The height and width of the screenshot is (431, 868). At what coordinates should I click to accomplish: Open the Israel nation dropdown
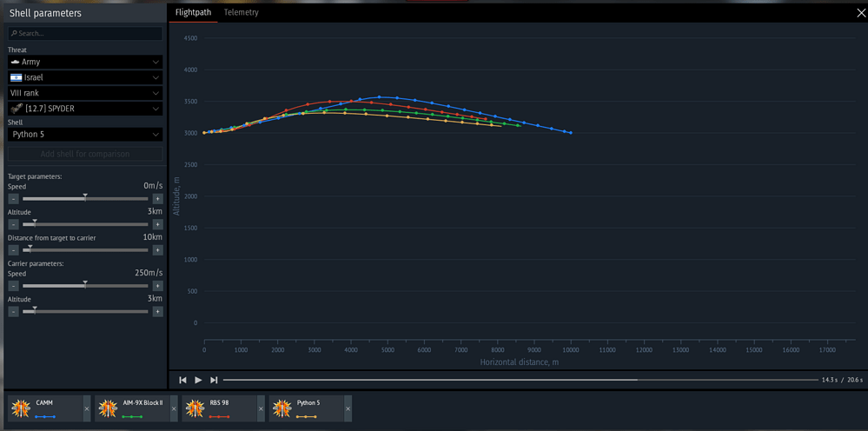coord(85,77)
